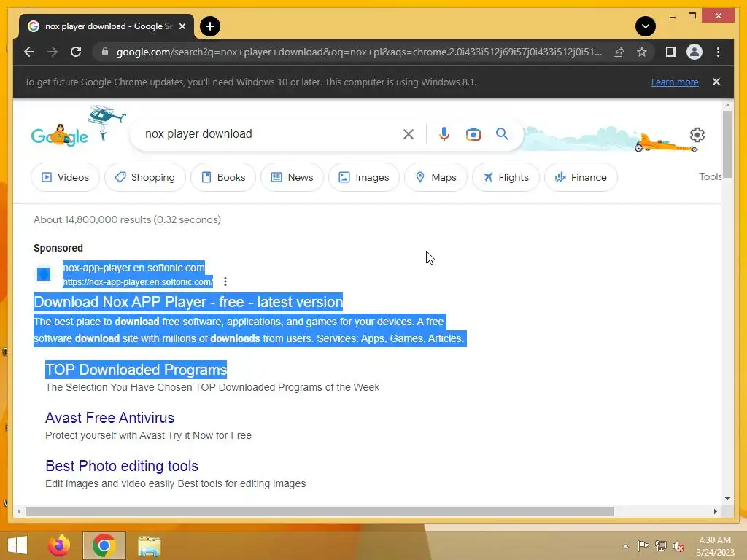Open nox-app-player.en.softonic.com site link
Image resolution: width=747 pixels, height=560 pixels.
[x=134, y=268]
